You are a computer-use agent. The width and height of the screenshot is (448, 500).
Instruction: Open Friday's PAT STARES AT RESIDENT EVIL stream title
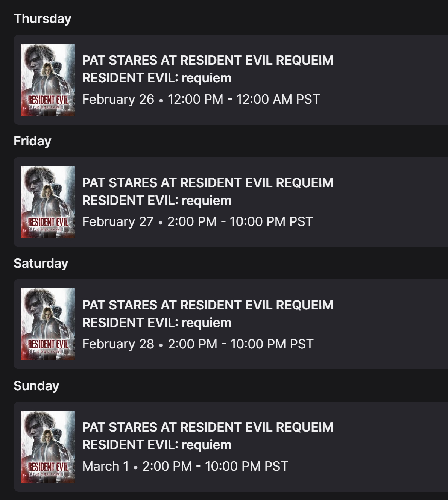(x=208, y=183)
